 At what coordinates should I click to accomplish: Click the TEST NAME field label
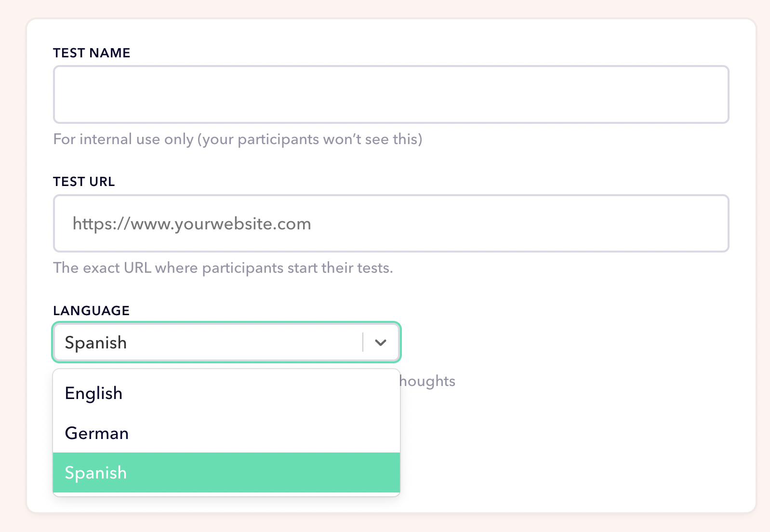(92, 53)
